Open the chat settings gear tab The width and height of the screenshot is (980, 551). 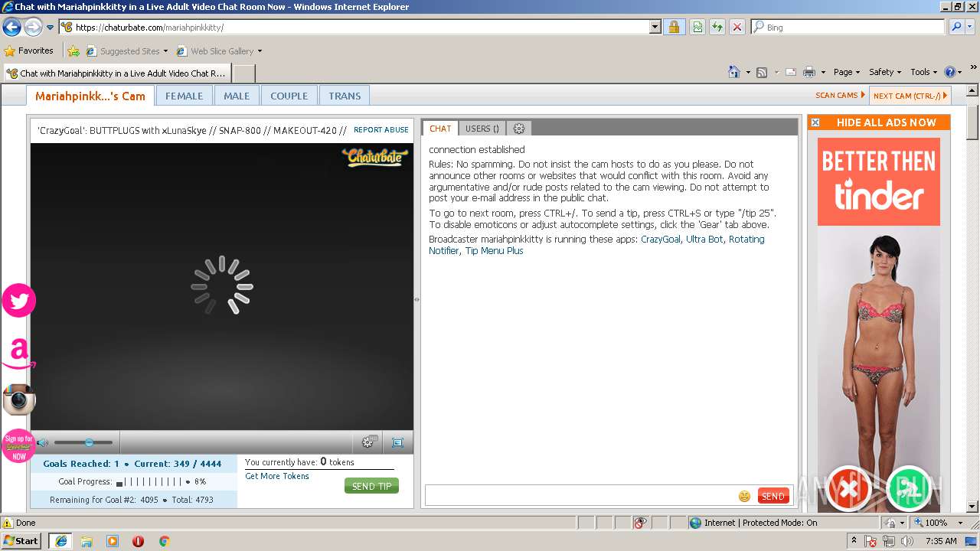coord(519,129)
